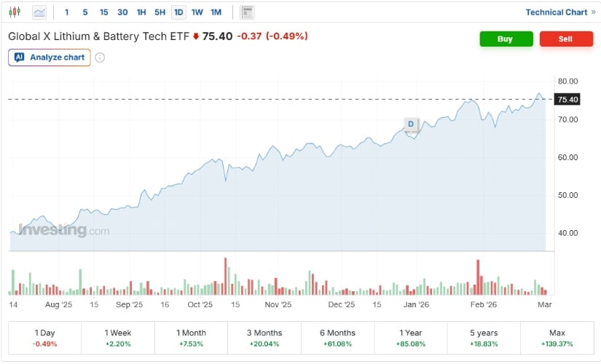
Task: Set chart interval to 1W
Action: click(197, 12)
